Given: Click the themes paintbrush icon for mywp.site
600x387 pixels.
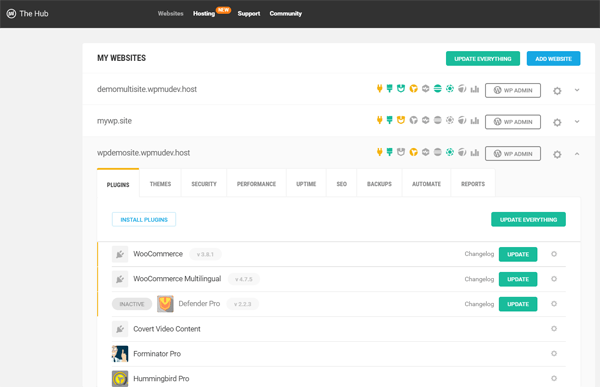Looking at the screenshot, I should [390, 120].
